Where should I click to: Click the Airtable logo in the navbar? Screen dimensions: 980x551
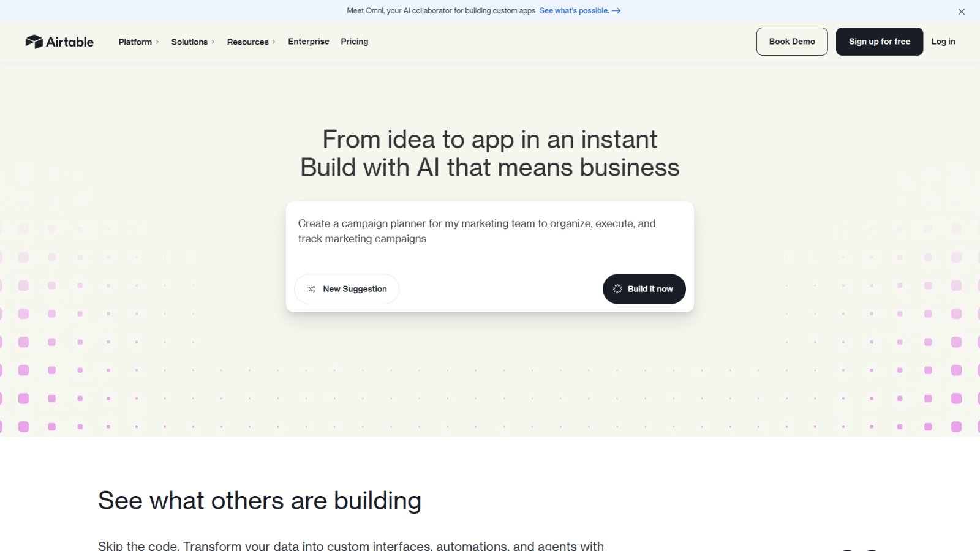coord(59,42)
